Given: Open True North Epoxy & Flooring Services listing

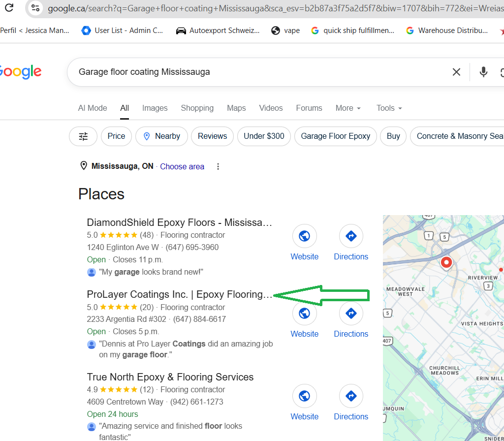Looking at the screenshot, I should (x=170, y=377).
